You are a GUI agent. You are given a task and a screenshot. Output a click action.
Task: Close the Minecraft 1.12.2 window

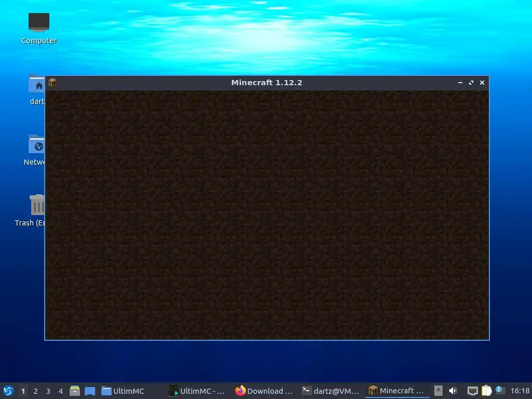click(x=482, y=83)
